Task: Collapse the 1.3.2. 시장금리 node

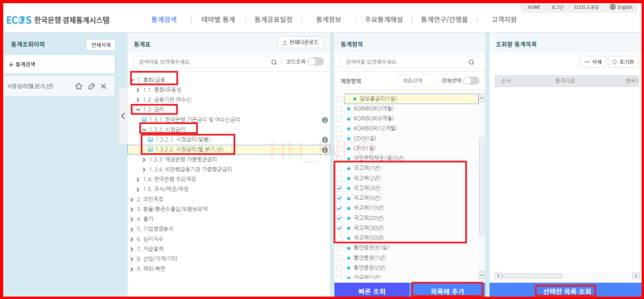Action: (x=144, y=130)
